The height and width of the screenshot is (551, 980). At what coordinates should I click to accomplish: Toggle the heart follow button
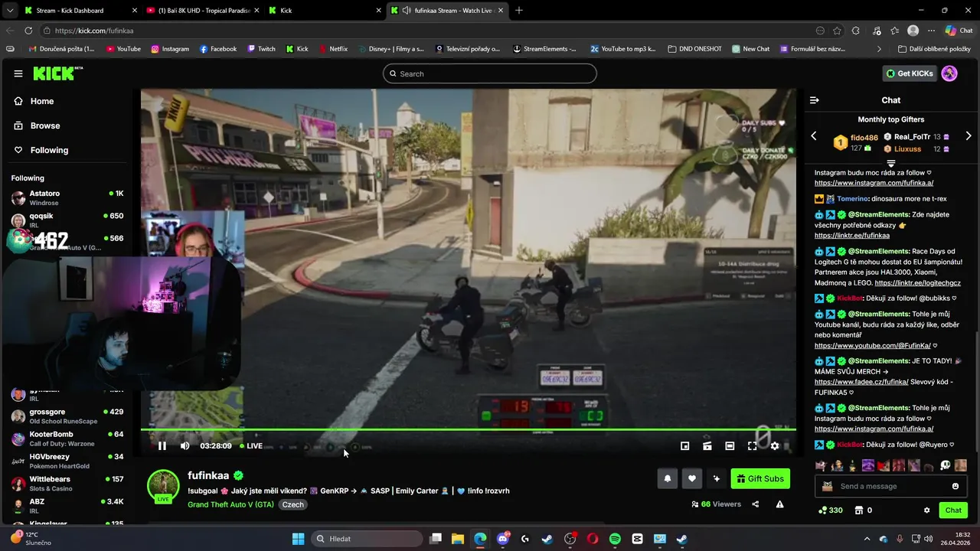pyautogui.click(x=691, y=479)
